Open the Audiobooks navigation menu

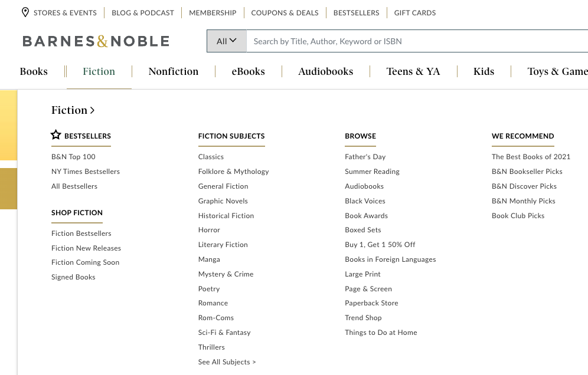coord(325,71)
